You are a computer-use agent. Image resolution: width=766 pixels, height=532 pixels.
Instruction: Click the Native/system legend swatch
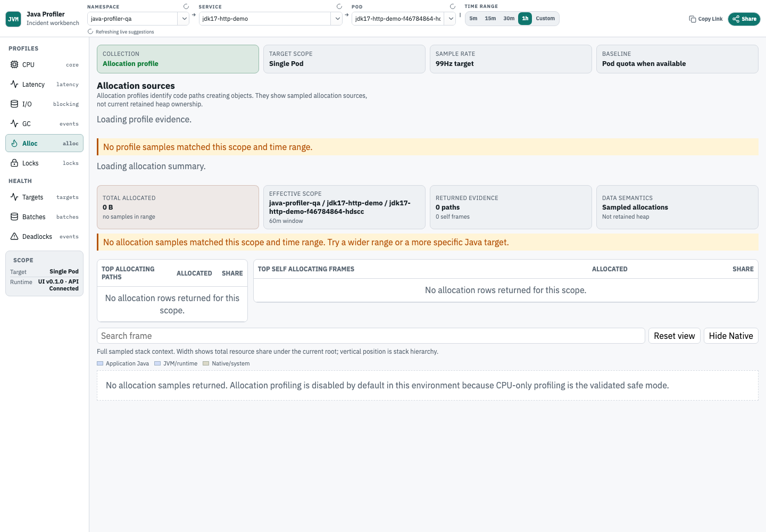(206, 363)
